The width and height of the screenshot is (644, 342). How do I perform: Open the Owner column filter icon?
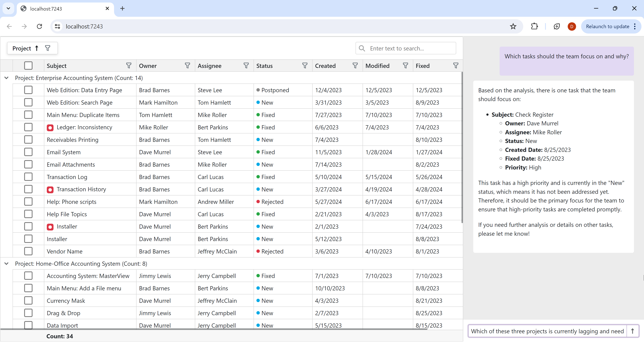187,66
